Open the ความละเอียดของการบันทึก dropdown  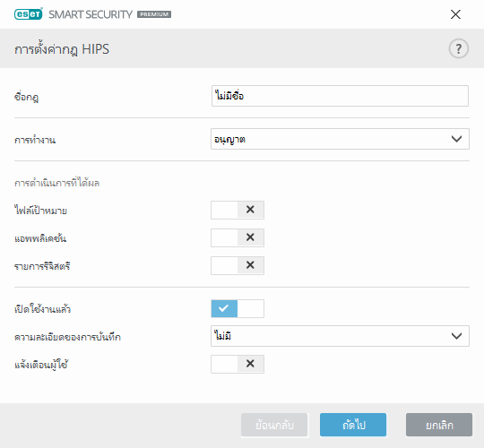coord(340,336)
